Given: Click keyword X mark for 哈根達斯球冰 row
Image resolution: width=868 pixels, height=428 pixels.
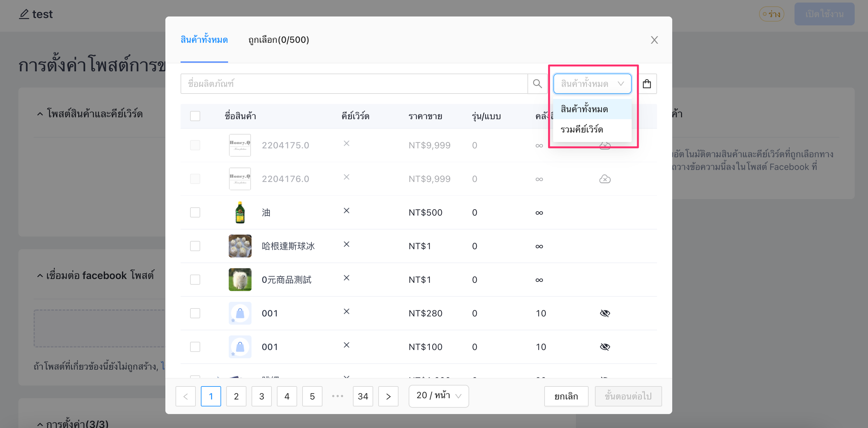Looking at the screenshot, I should click(x=346, y=244).
